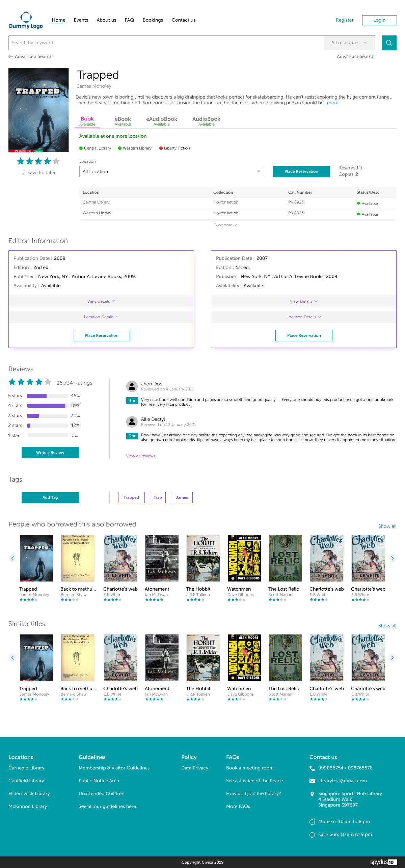Switch to the eBook format tab
The height and width of the screenshot is (868, 405).
[x=123, y=121]
